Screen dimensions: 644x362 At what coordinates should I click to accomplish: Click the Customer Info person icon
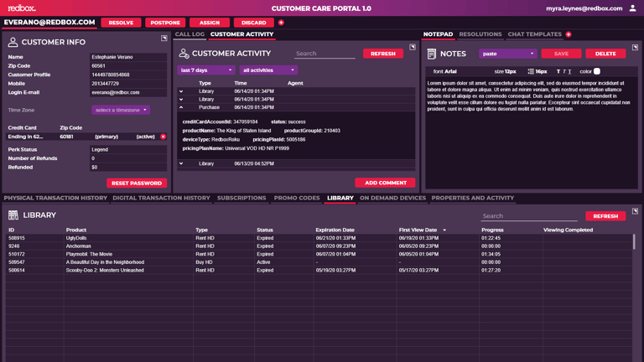click(13, 42)
